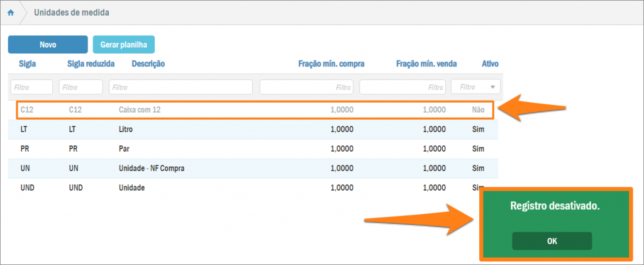Click the Gerar planilha button
644x265 pixels.
123,45
